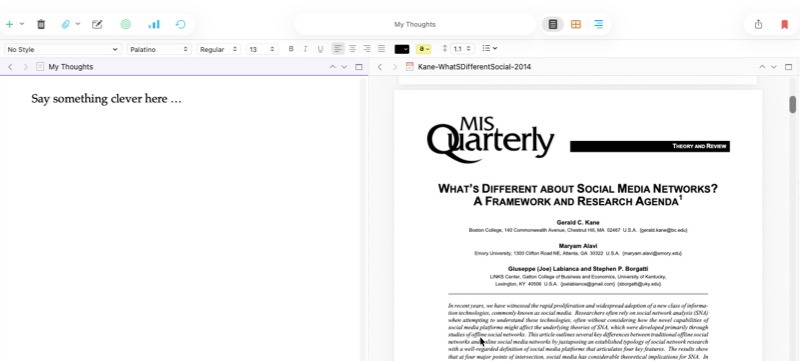Switch to orange Corkboard view mode
The height and width of the screenshot is (361, 800).
[x=576, y=24]
